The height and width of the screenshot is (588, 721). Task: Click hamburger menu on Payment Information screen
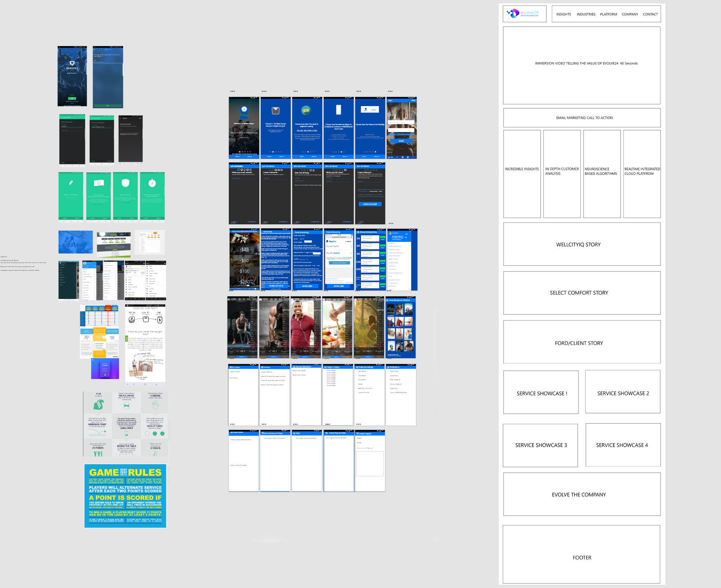294,367
